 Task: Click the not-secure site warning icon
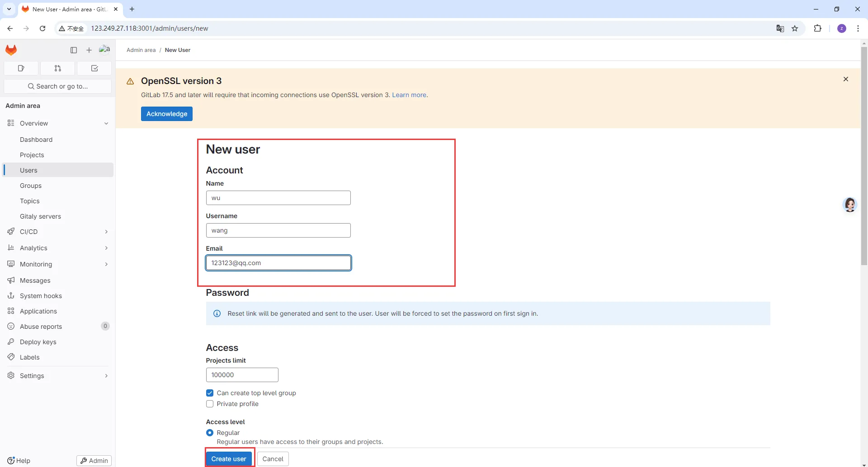click(x=71, y=28)
